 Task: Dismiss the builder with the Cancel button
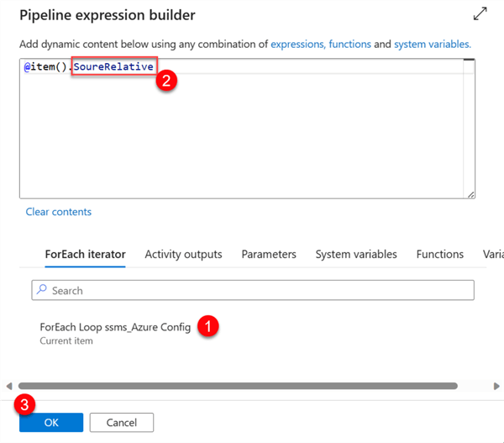[x=122, y=423]
